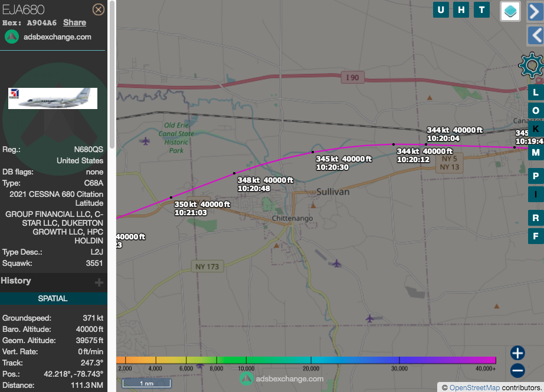Viewport: 544px width, 392px height.
Task: Toggle the T map button
Action: pyautogui.click(x=481, y=9)
